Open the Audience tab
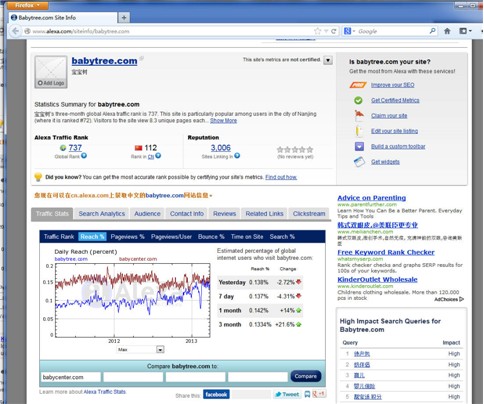The height and width of the screenshot is (404, 484). pos(147,214)
